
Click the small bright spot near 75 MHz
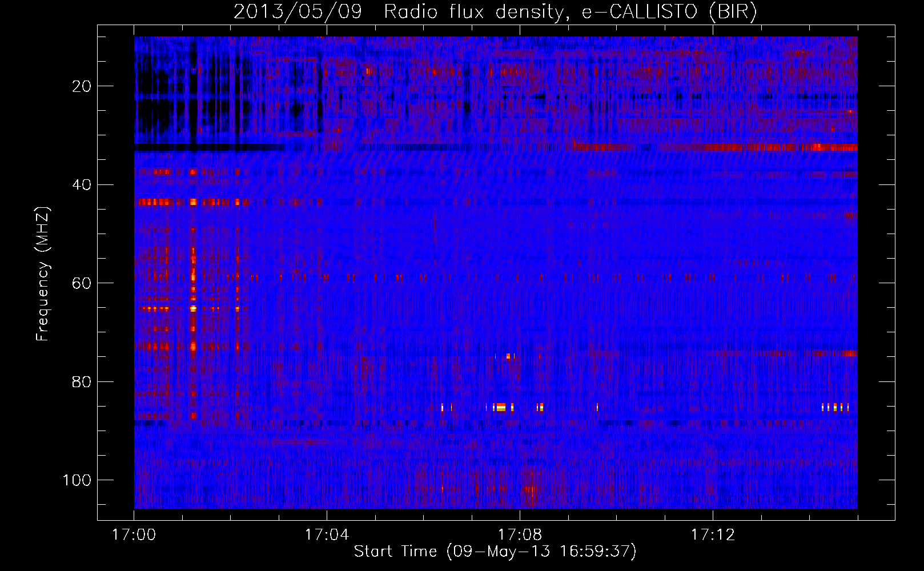(508, 356)
